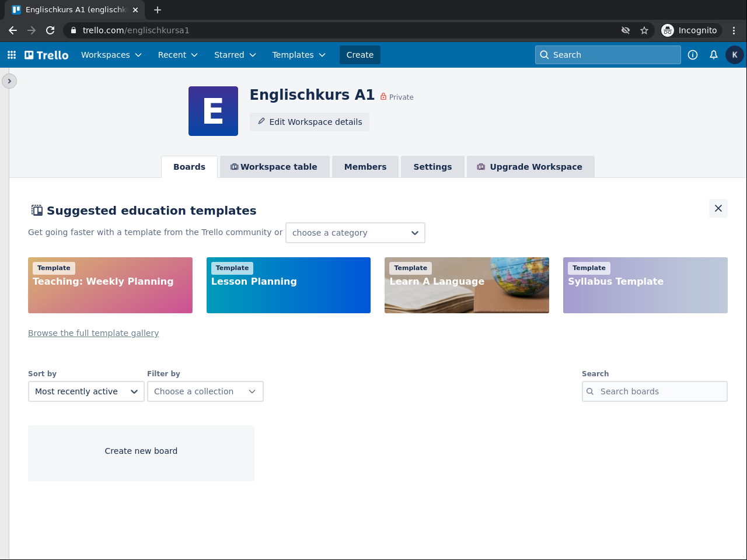This screenshot has width=747, height=560.
Task: View site security padlock info
Action: pyautogui.click(x=73, y=30)
